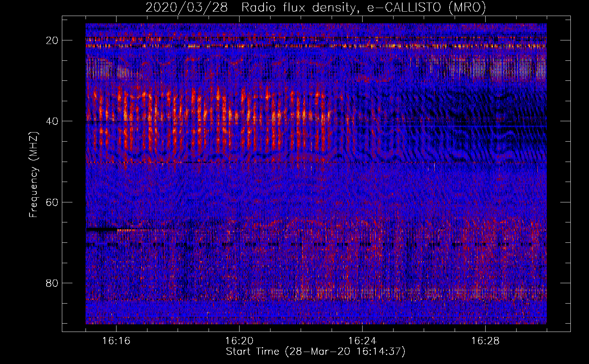Select the frequency tick label '60'
This screenshot has height=364, width=589.
click(x=52, y=202)
